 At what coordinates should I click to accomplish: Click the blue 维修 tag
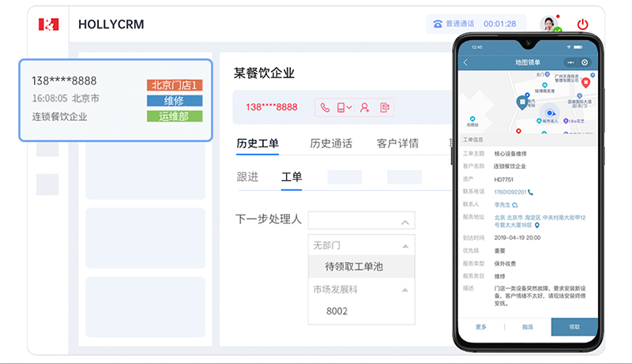tap(175, 100)
